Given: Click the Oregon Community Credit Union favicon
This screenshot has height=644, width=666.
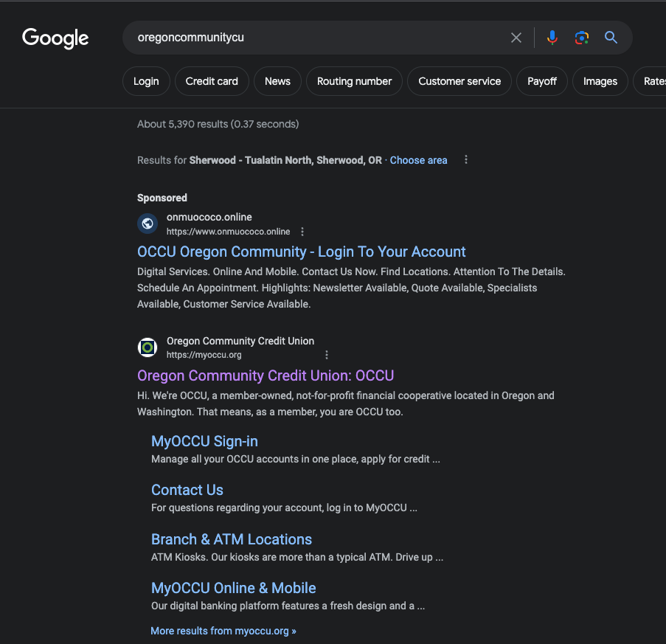Looking at the screenshot, I should coord(148,348).
